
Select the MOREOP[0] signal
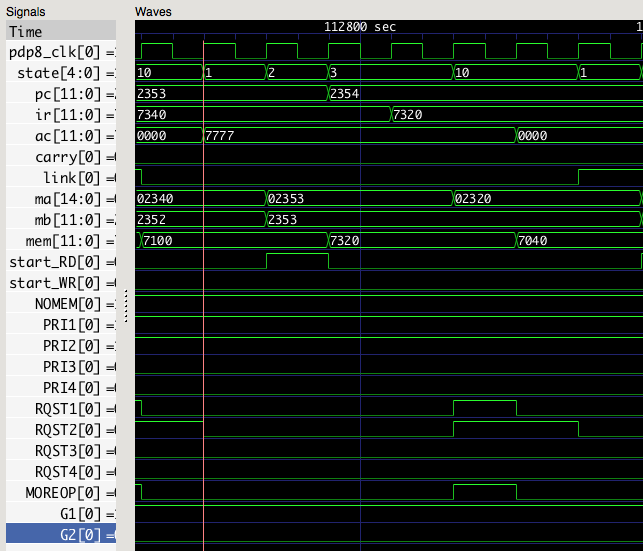[61, 493]
